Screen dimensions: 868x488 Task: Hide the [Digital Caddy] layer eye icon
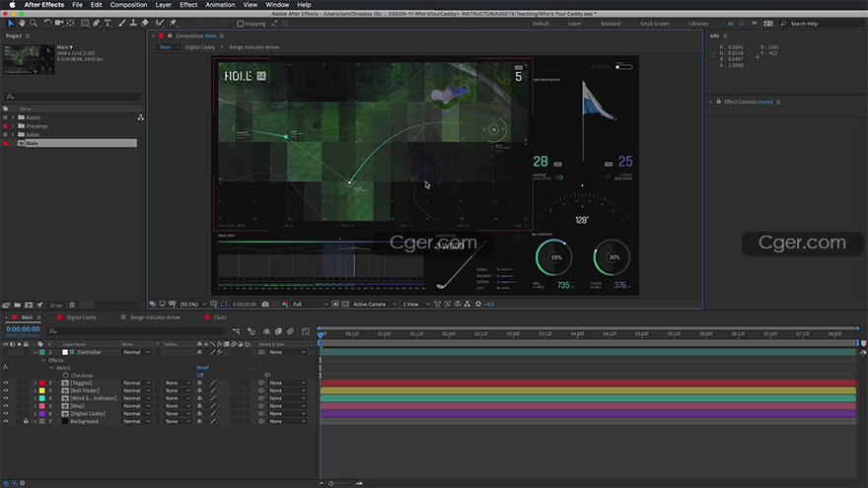(x=6, y=413)
